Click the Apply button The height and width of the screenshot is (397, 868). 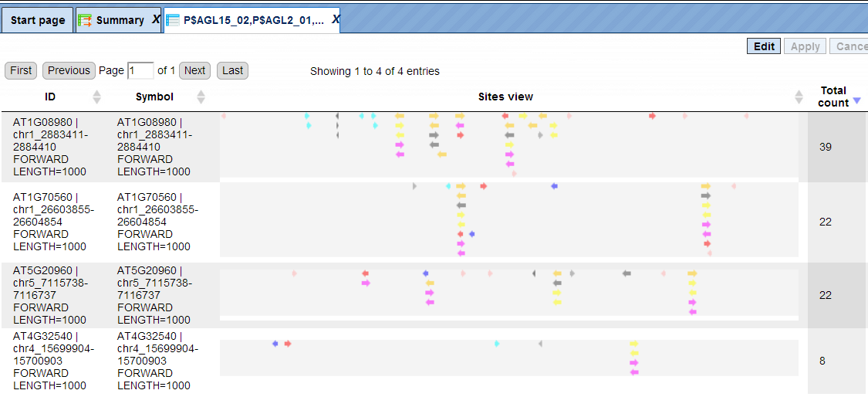[805, 46]
